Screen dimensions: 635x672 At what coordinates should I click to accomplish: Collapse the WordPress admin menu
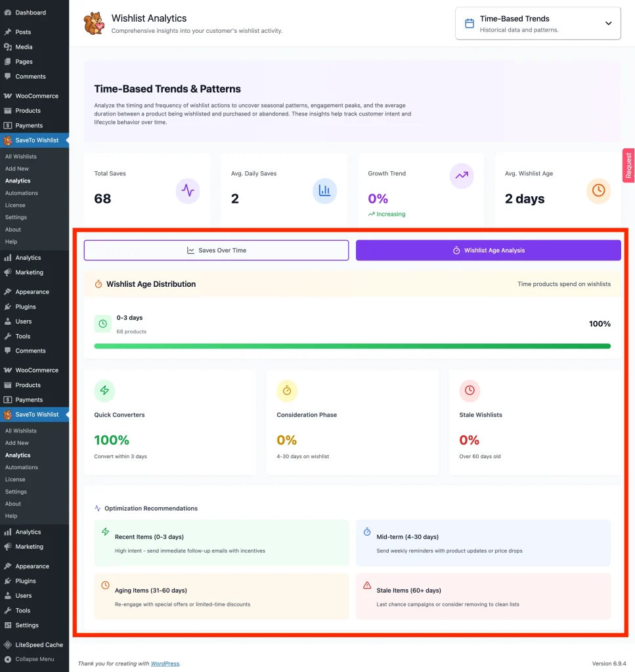(34, 659)
